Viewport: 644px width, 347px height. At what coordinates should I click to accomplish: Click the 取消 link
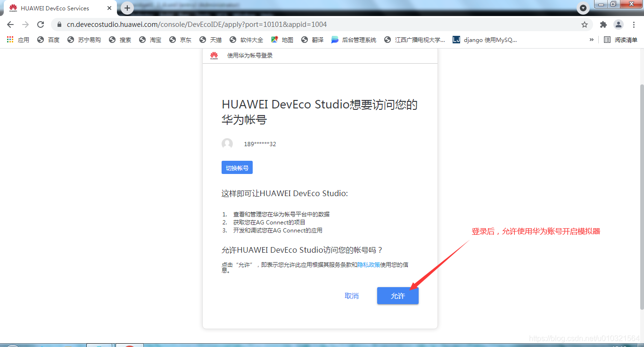tap(352, 296)
